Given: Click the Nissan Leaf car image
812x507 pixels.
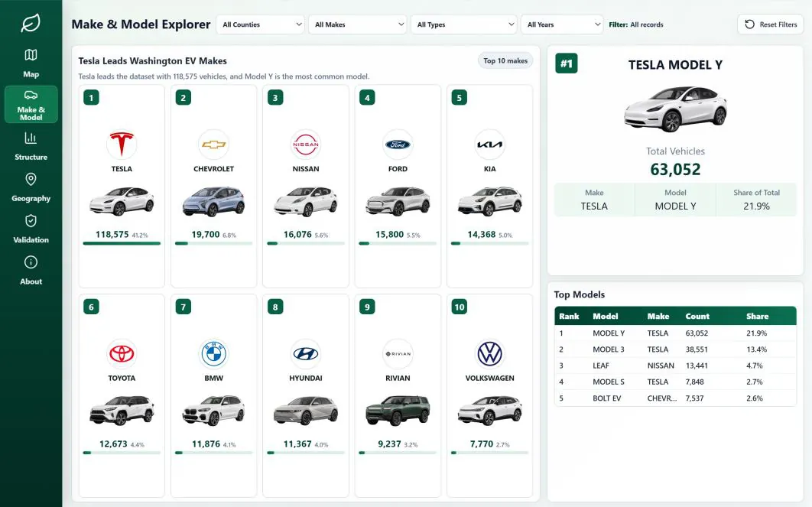Looking at the screenshot, I should [x=306, y=201].
